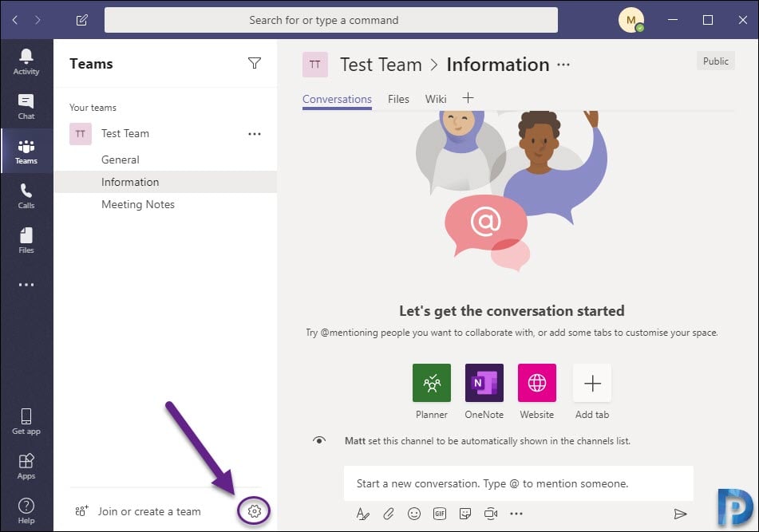Screen dimensions: 759x532
Task: Open Help in the sidebar
Action: point(26,510)
